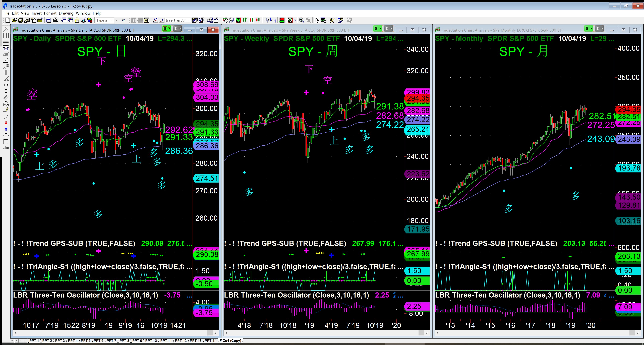644x345 pixels.
Task: Open the Window menu
Action: [x=83, y=13]
